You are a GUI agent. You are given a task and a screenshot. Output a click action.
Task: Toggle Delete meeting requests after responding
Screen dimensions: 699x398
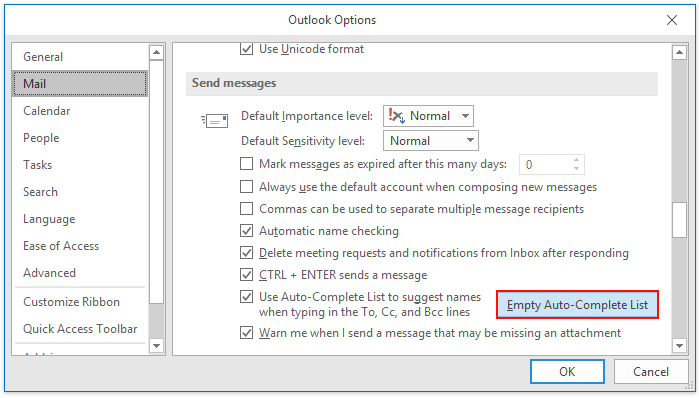click(247, 253)
